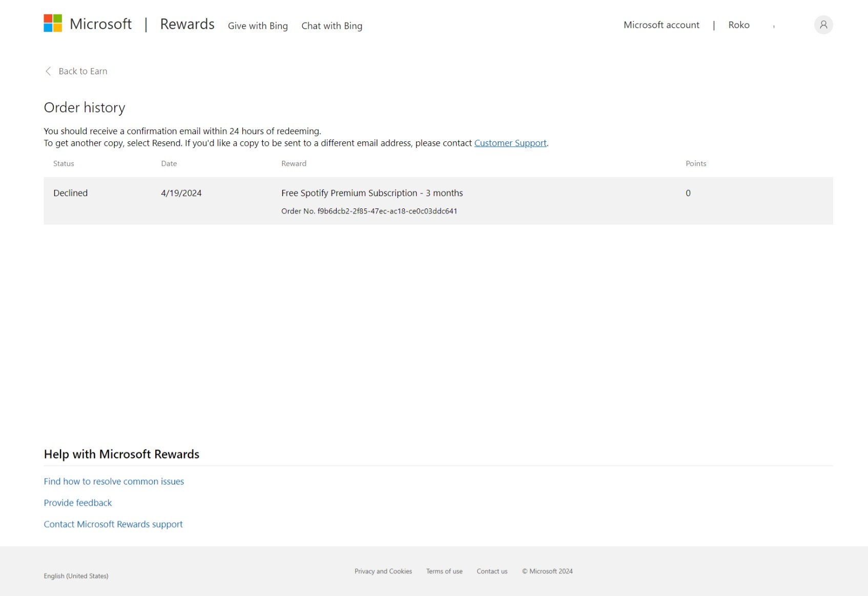Select the Declined status cell

tap(70, 193)
